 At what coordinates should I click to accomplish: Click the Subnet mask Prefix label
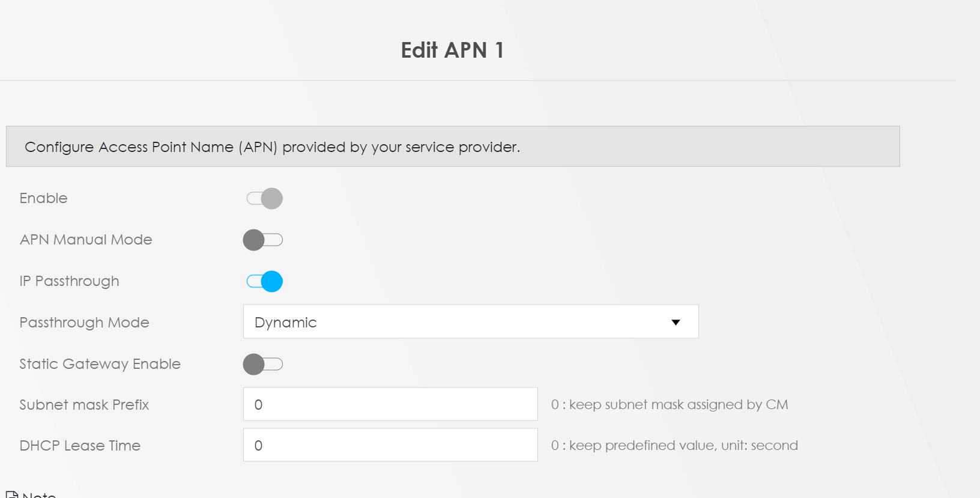click(x=84, y=405)
